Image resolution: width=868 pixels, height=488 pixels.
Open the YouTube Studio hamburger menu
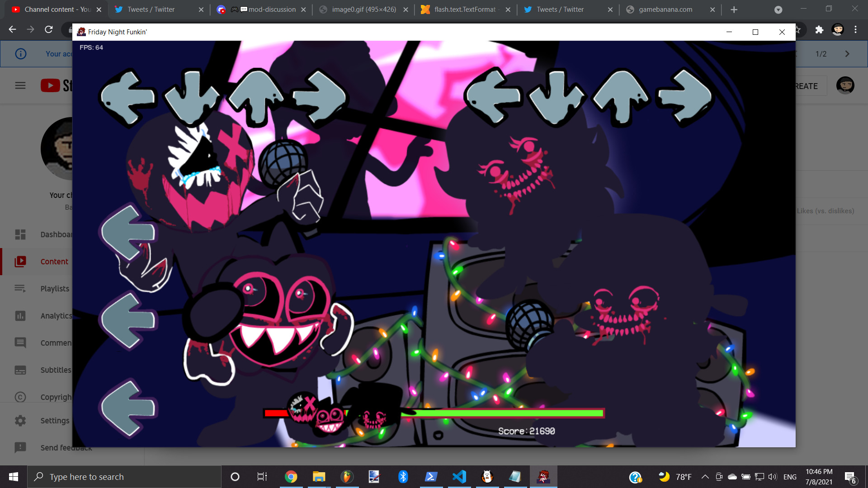[20, 85]
